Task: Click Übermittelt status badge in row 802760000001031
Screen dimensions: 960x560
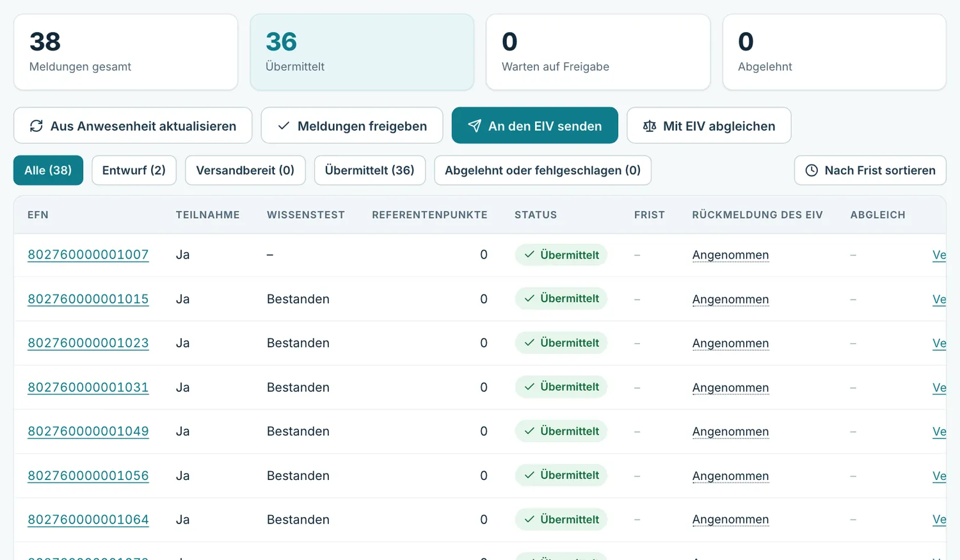Action: (x=561, y=387)
